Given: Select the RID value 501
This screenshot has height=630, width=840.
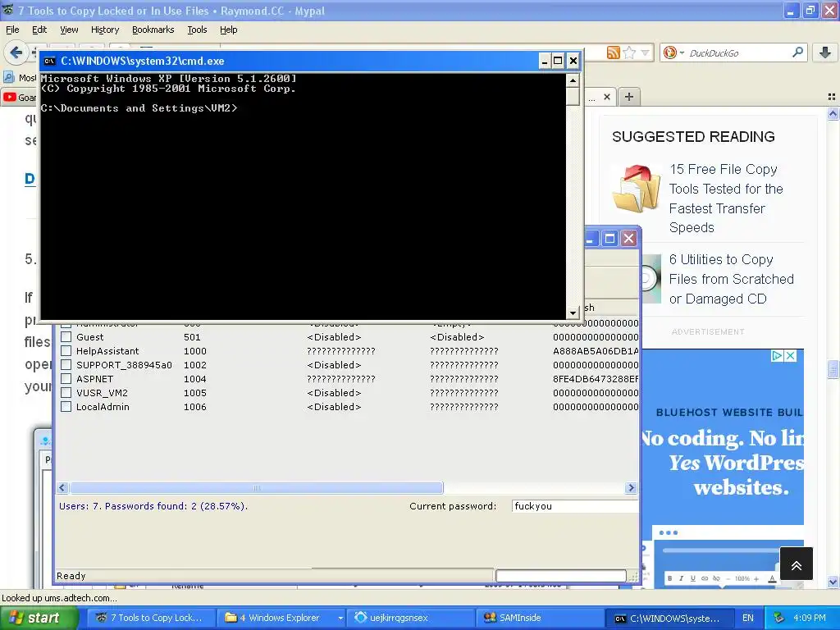Looking at the screenshot, I should pyautogui.click(x=192, y=337).
